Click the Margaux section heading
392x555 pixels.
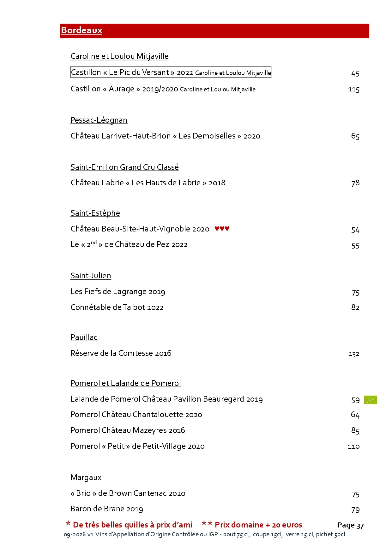pyautogui.click(x=86, y=478)
